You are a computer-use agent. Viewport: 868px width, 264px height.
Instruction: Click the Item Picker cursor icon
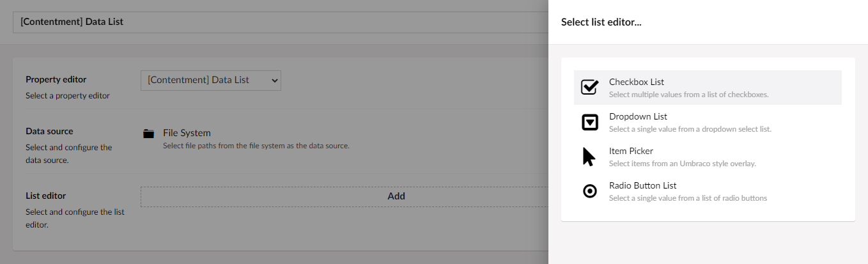(x=589, y=157)
